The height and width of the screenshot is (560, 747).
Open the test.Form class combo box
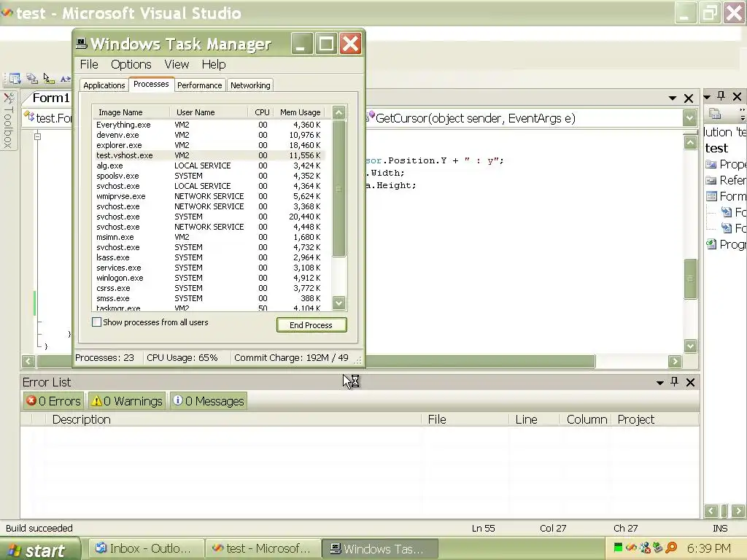[x=48, y=118]
